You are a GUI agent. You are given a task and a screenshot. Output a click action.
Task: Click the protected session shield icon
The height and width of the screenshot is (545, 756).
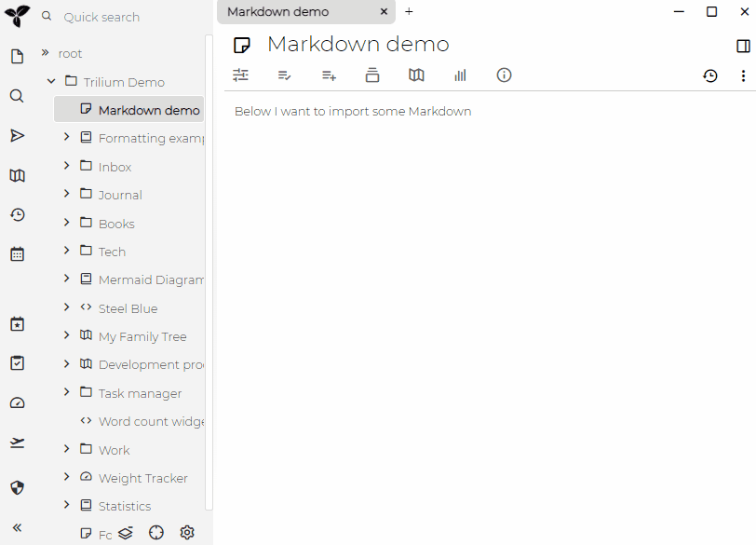point(17,487)
